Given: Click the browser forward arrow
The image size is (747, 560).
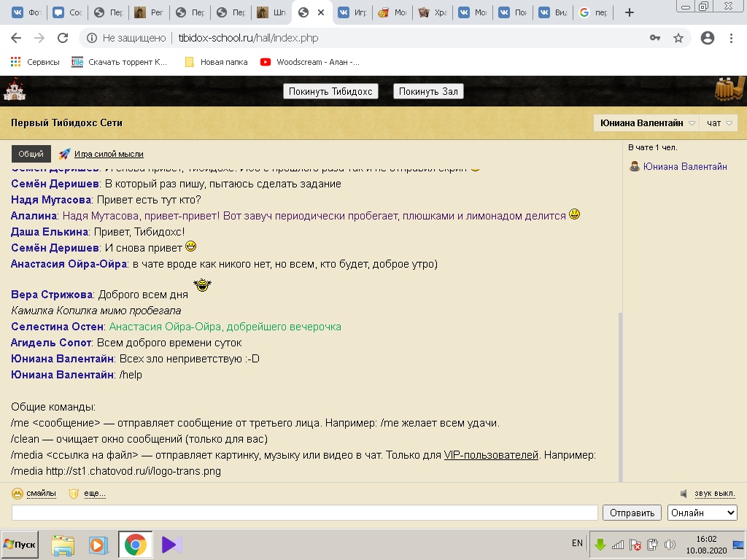Looking at the screenshot, I should [39, 38].
